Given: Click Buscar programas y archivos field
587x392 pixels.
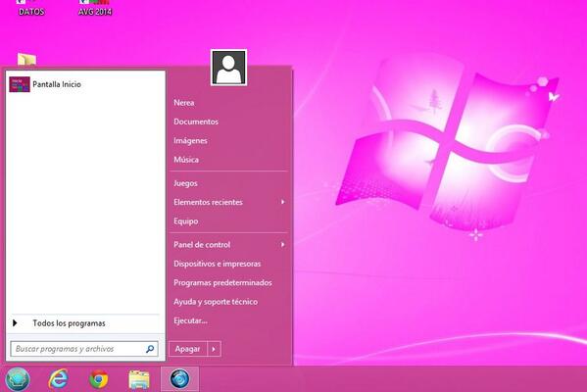Looking at the screenshot, I should (x=84, y=349).
